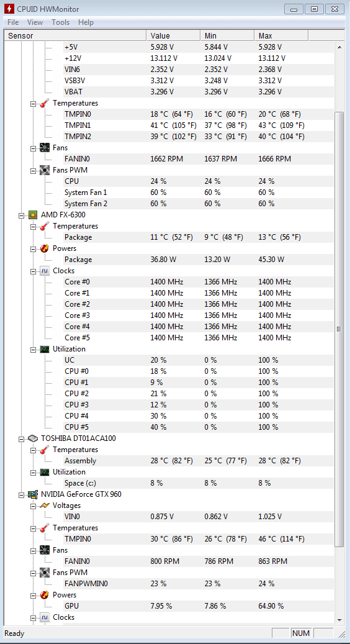Click the Value column header

click(x=173, y=36)
